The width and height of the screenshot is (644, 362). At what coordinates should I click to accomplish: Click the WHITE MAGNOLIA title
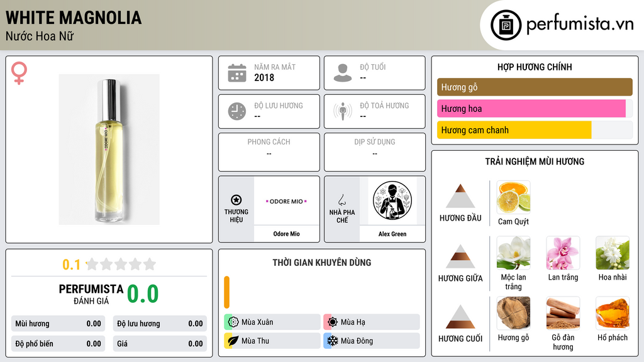[74, 18]
